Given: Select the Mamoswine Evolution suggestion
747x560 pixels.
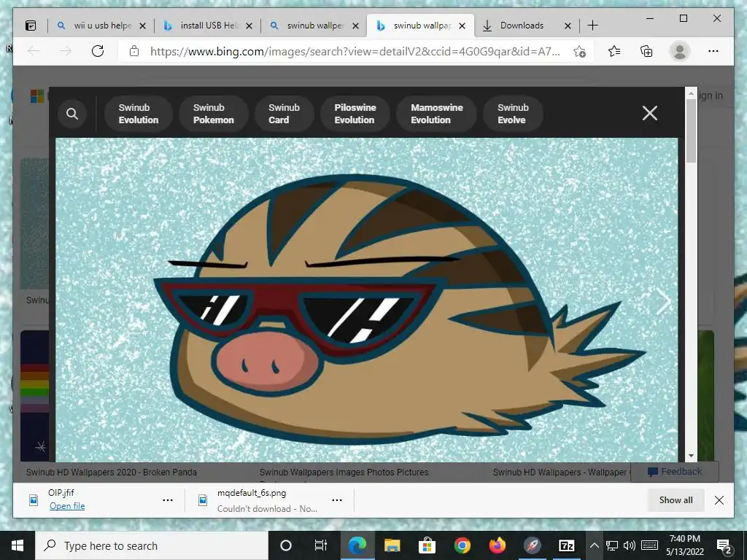Looking at the screenshot, I should click(x=436, y=114).
